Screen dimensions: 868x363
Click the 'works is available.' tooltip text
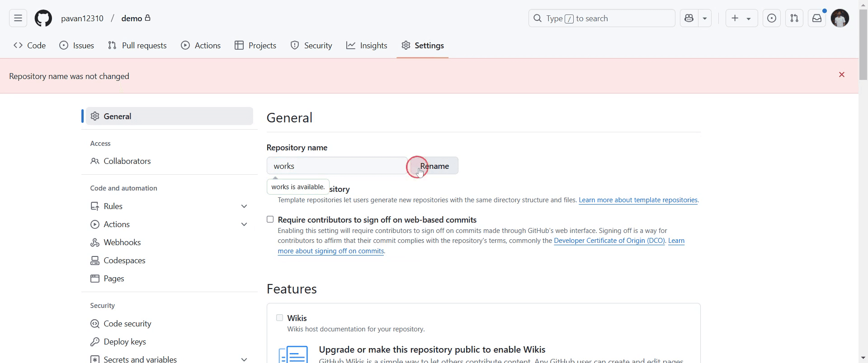point(298,187)
